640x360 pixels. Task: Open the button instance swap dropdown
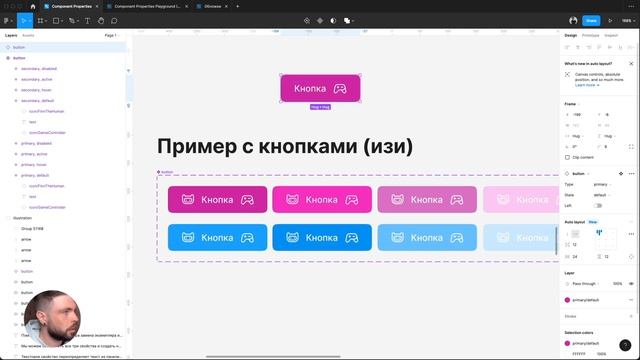pos(581,174)
